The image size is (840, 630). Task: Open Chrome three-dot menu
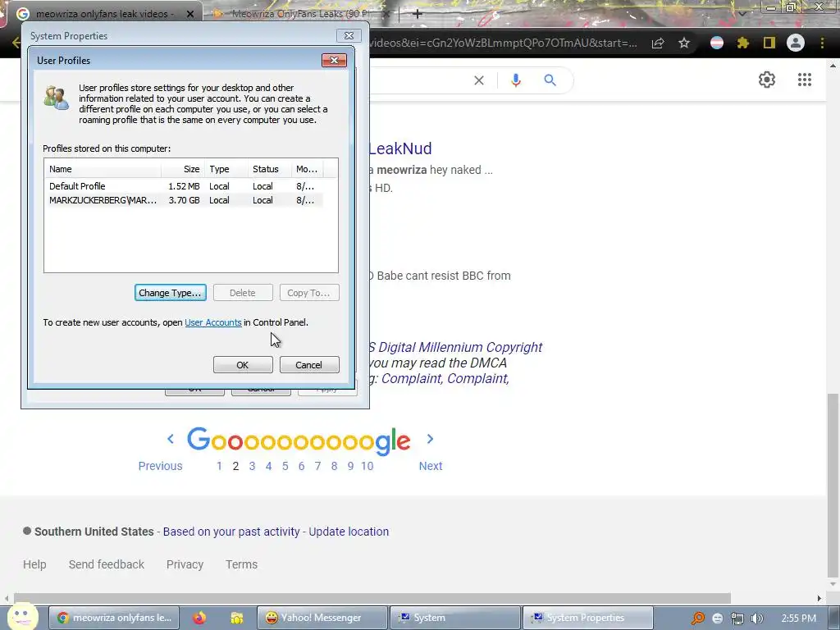tap(822, 43)
